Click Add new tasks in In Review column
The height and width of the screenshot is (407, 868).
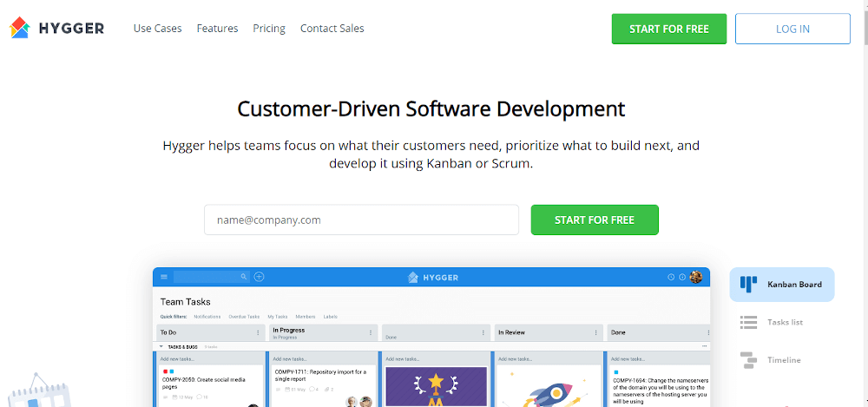tap(516, 358)
